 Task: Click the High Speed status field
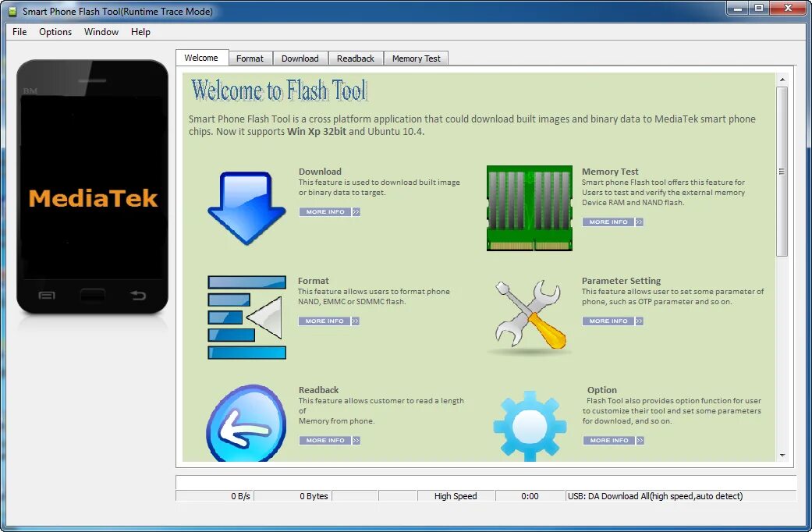pyautogui.click(x=456, y=496)
